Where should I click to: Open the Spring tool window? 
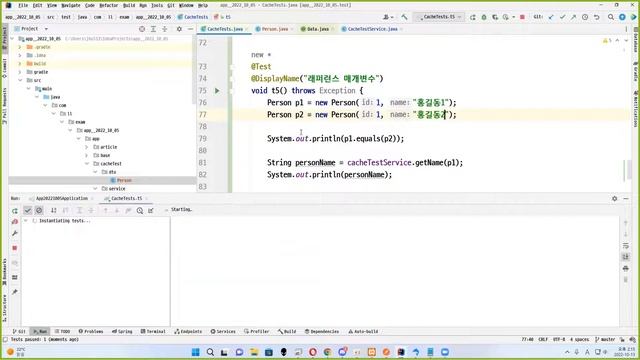(x=122, y=331)
